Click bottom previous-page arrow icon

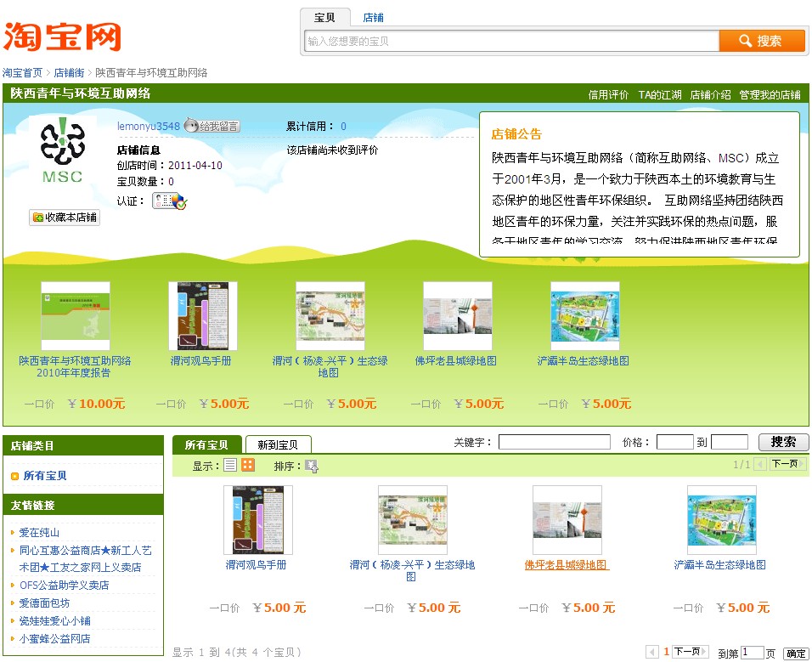click(652, 652)
